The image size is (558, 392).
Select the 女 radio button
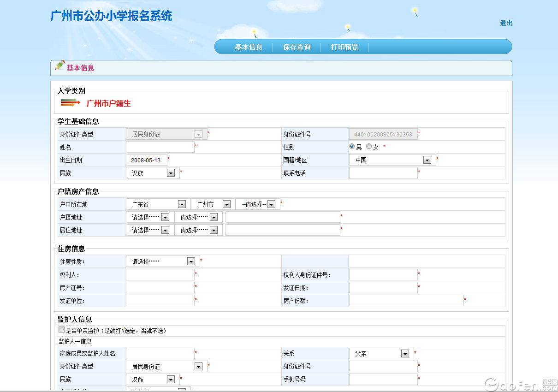tap(369, 147)
